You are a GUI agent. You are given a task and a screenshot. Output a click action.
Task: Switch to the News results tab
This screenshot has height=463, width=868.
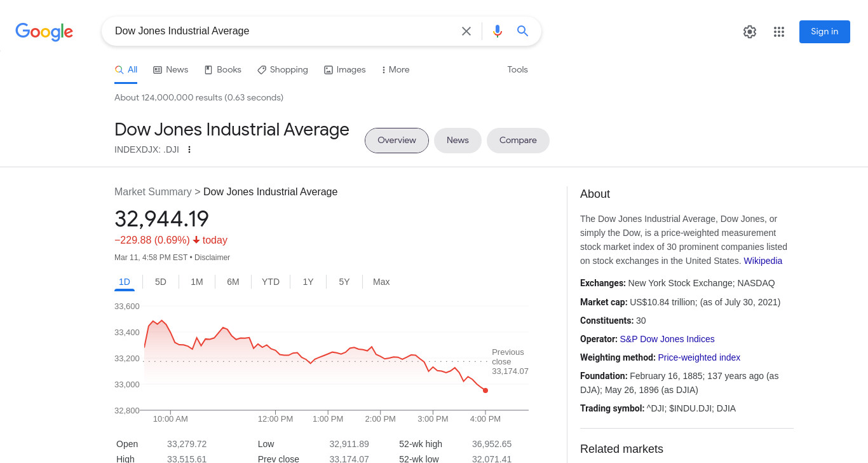coord(171,70)
